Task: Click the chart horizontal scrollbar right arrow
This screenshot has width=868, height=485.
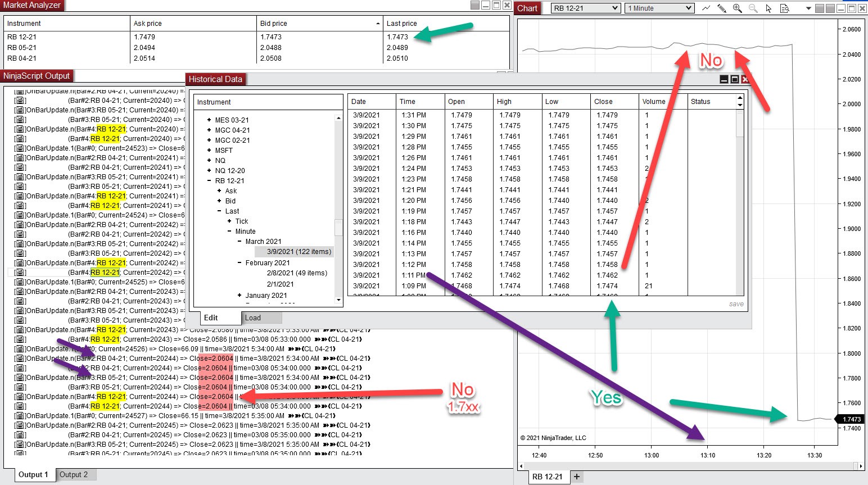Action: pyautogui.click(x=861, y=466)
